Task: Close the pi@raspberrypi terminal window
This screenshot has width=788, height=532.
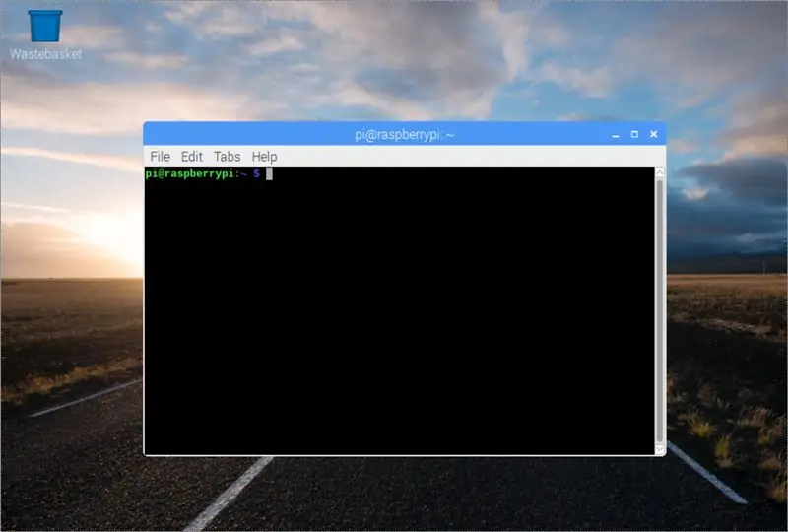Action: point(654,134)
